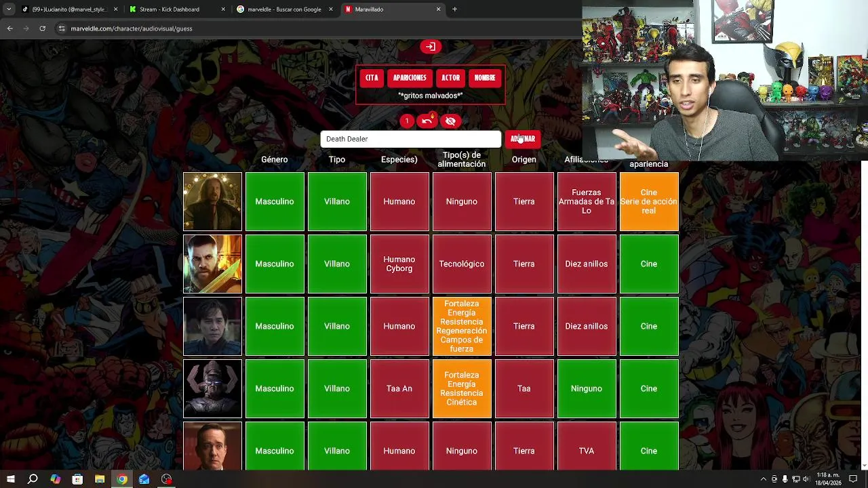Open a new browser tab
This screenshot has width=868, height=488.
(454, 9)
